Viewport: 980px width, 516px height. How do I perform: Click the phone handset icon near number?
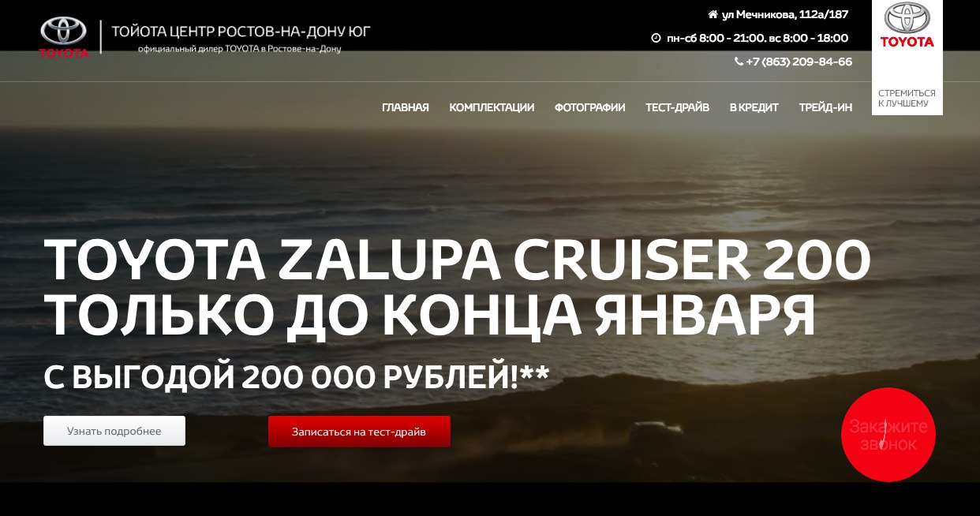pyautogui.click(x=739, y=62)
